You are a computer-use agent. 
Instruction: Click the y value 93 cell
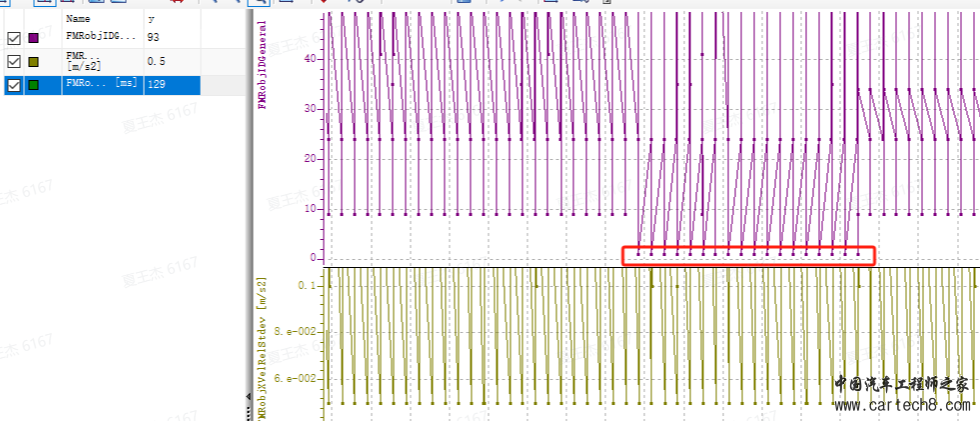(153, 37)
